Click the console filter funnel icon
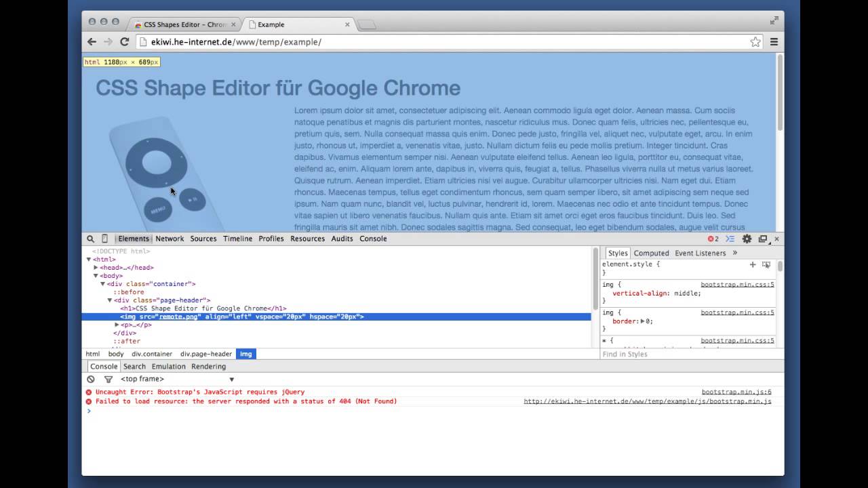 (108, 379)
